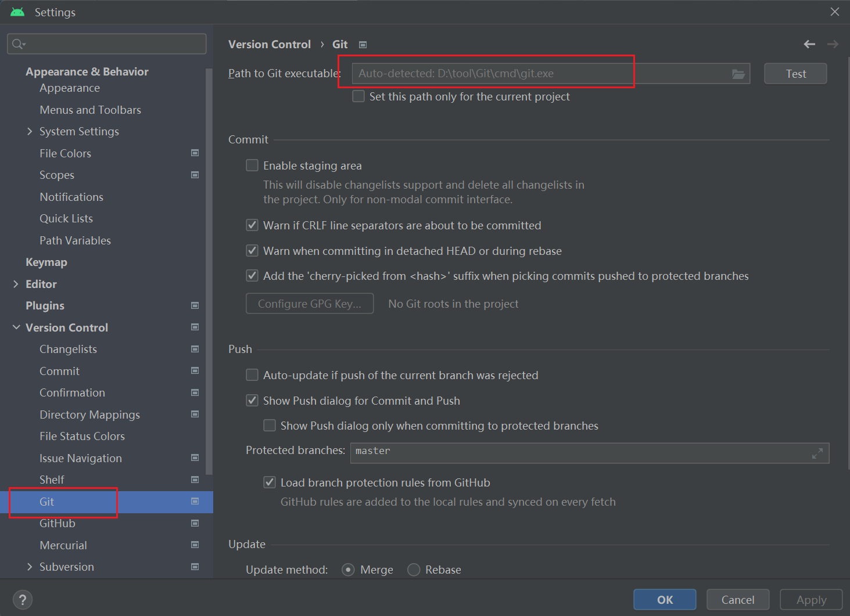Click the project-level icon beside Changelists
Image resolution: width=850 pixels, height=616 pixels.
coord(195,349)
